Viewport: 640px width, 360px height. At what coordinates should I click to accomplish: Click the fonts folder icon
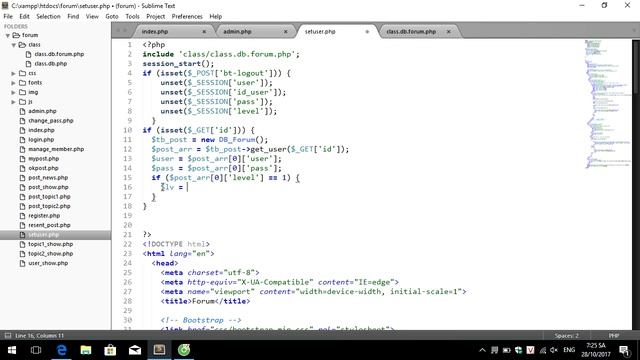(22, 83)
